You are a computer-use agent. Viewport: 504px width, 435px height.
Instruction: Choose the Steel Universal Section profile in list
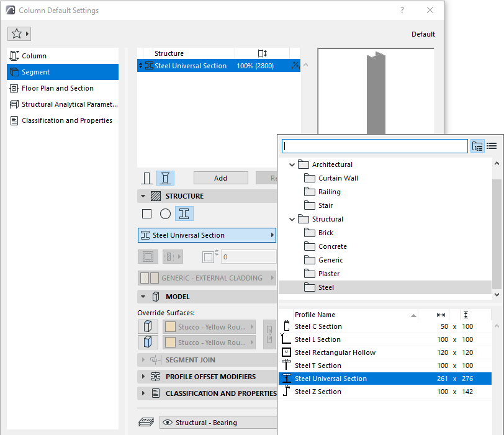point(385,379)
